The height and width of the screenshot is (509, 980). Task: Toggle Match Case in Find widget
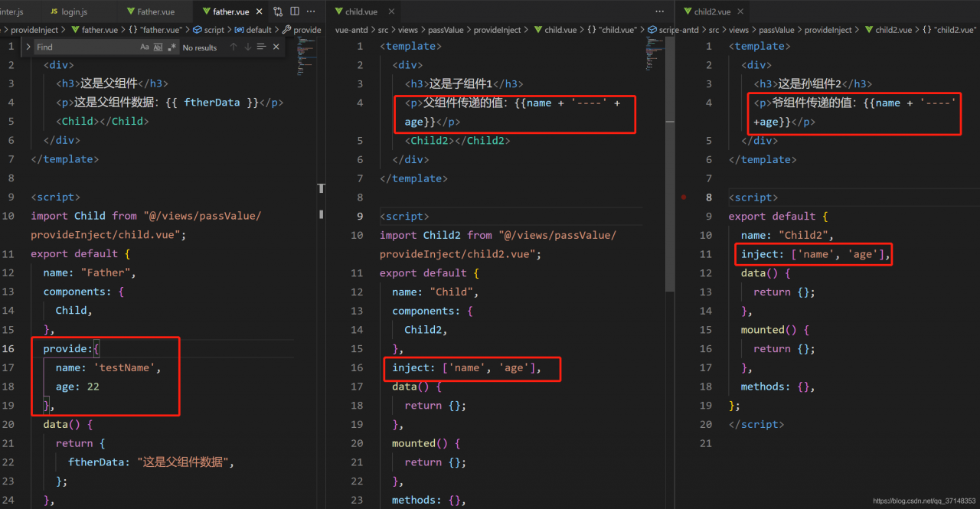click(x=145, y=47)
